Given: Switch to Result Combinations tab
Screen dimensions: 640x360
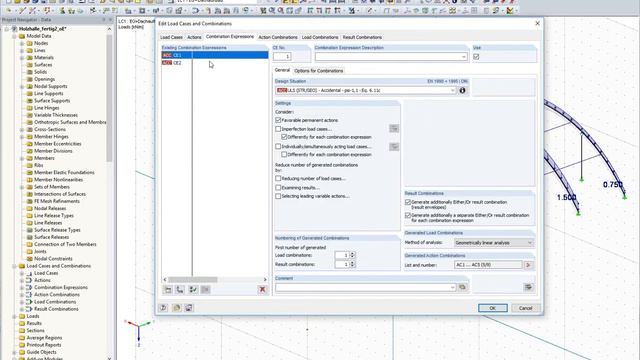Looking at the screenshot, I should tap(362, 37).
